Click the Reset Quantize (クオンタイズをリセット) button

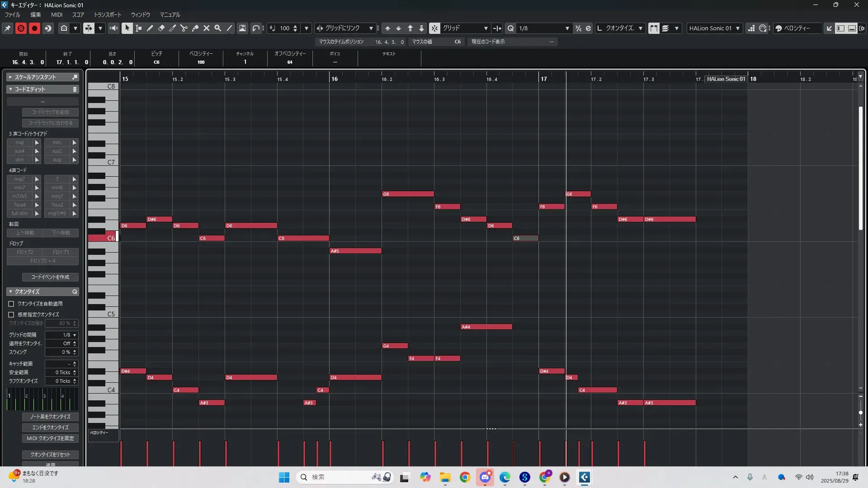pyautogui.click(x=50, y=455)
